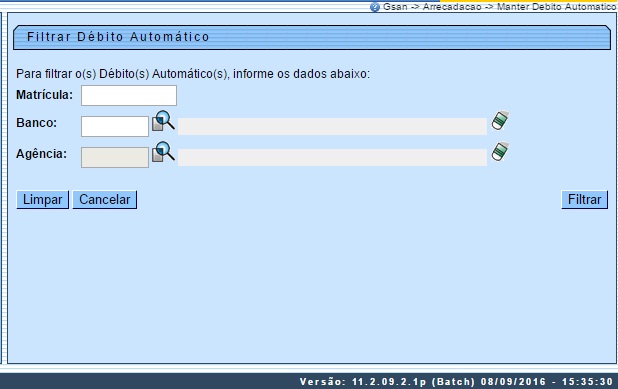Focus the Banco code input field
The image size is (618, 389).
[115, 127]
